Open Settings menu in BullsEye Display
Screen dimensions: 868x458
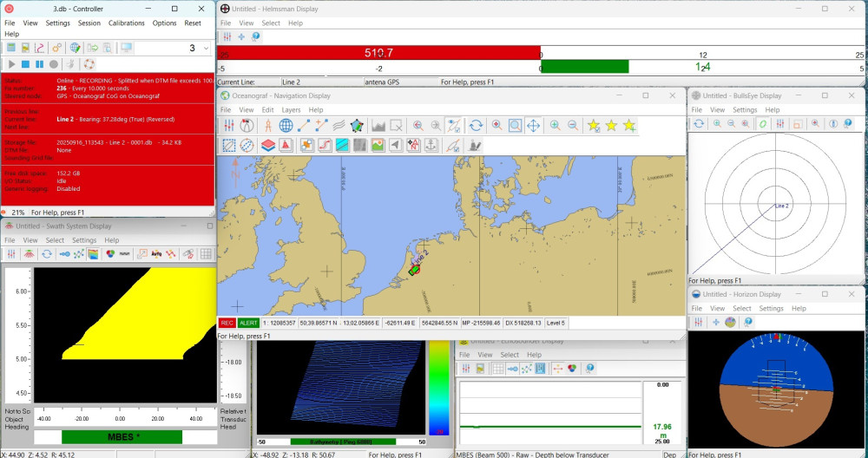click(x=745, y=110)
